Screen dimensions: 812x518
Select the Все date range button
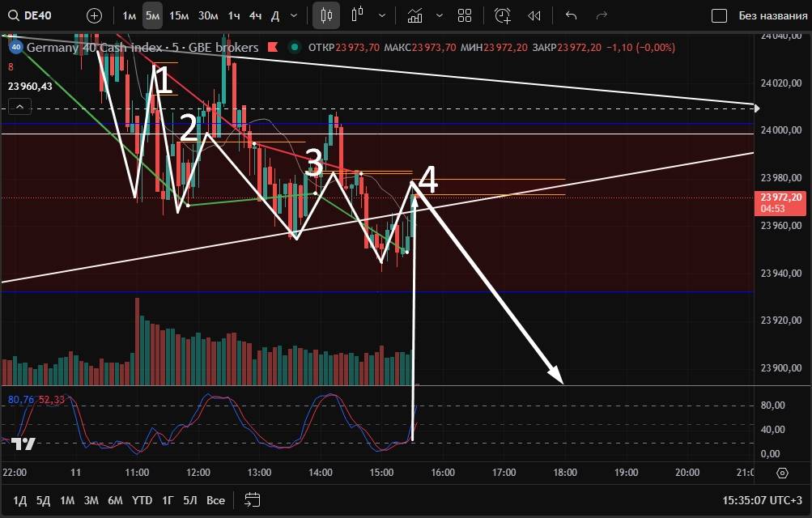click(x=215, y=499)
